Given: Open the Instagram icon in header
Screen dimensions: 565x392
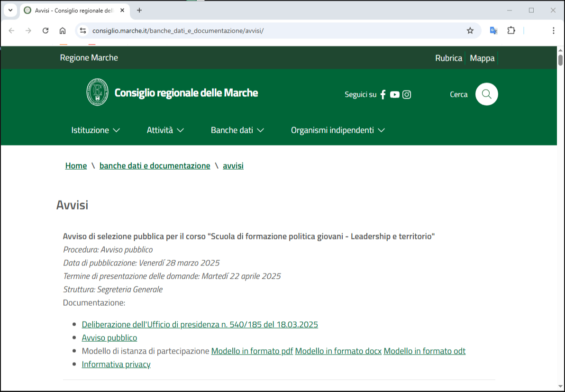Looking at the screenshot, I should [407, 94].
